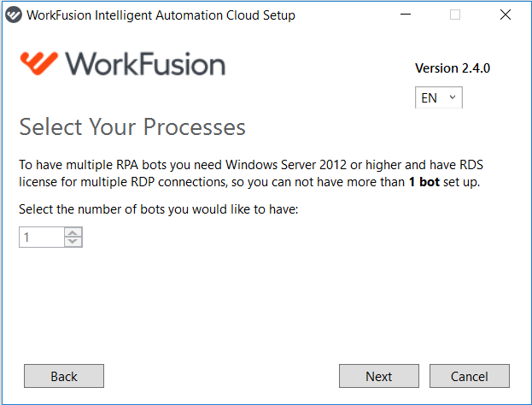Click the bold "1 bot" text
The image size is (532, 405).
pyautogui.click(x=424, y=182)
